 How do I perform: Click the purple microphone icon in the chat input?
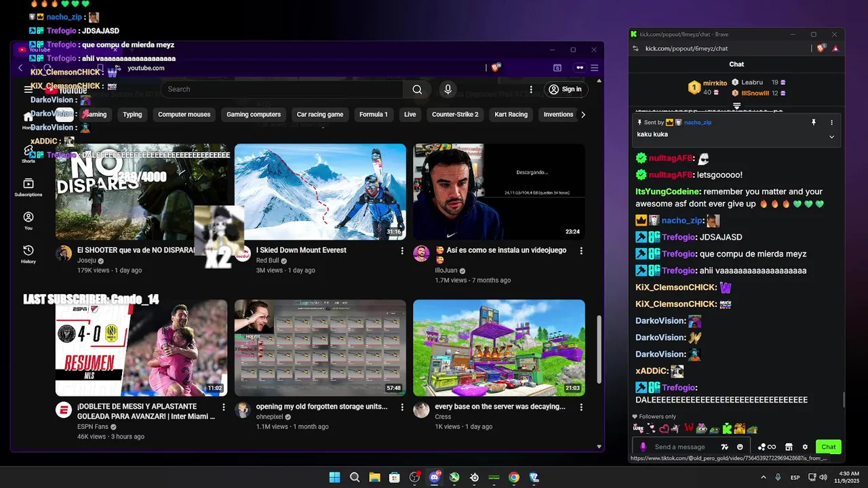click(644, 447)
